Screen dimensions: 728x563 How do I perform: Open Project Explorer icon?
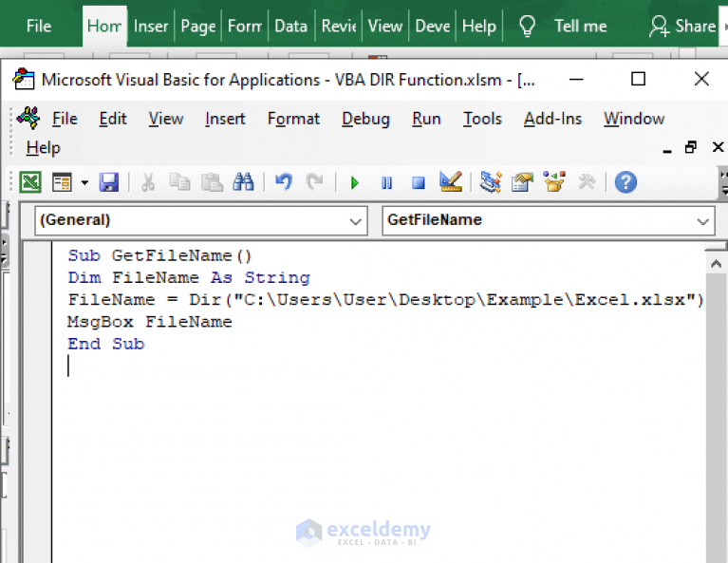(491, 181)
